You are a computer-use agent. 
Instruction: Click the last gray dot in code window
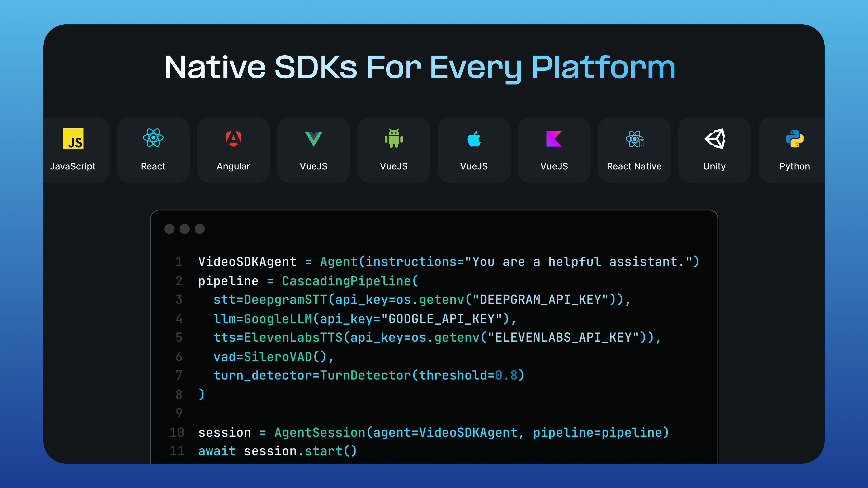[x=199, y=229]
